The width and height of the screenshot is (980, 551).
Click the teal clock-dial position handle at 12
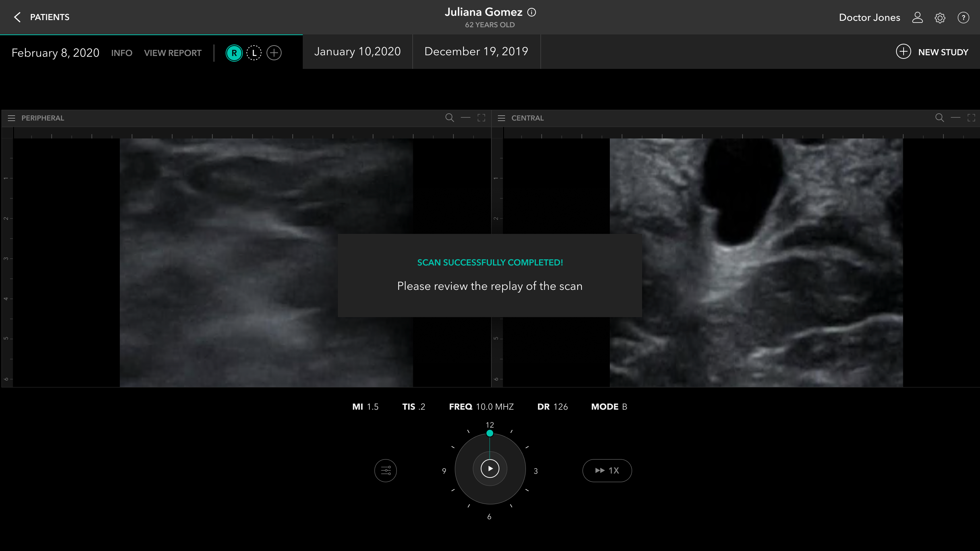pos(490,433)
